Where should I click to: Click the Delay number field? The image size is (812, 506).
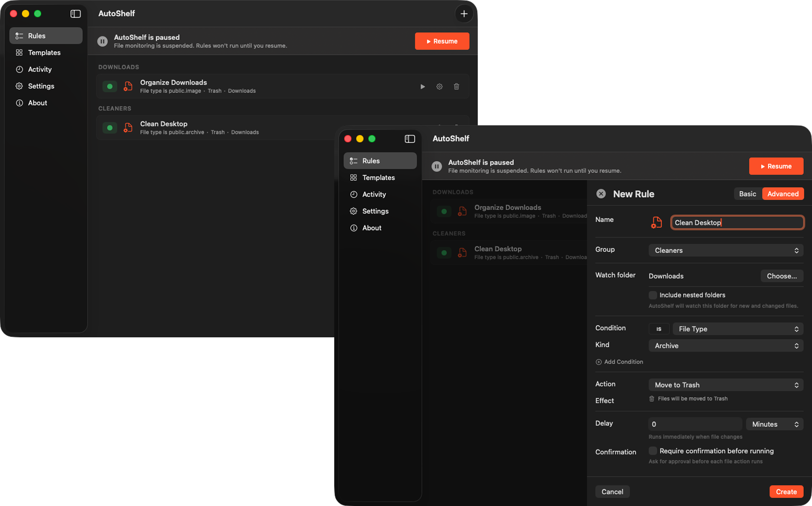(695, 424)
